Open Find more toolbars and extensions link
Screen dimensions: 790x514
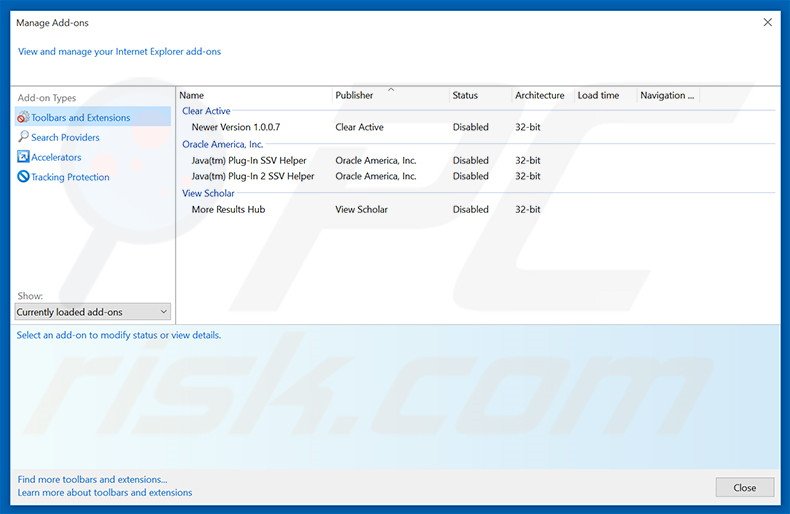92,480
